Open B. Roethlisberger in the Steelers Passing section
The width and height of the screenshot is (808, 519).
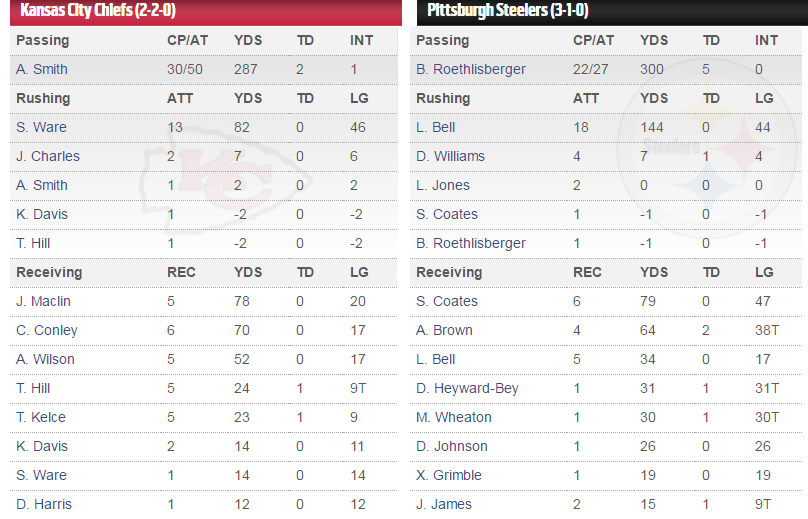tap(471, 69)
